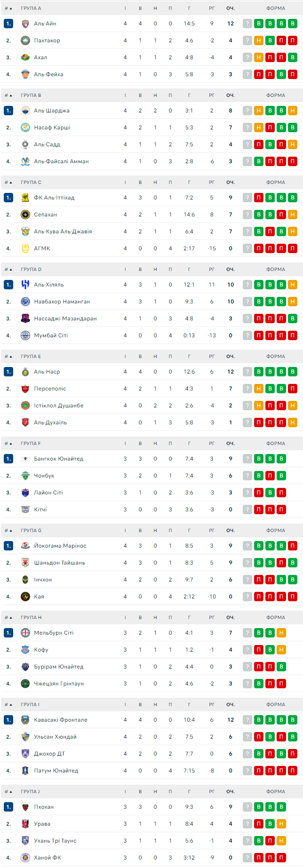Click the Шаньдон Тайшань team name
Screen dimensions: 303x868
(x=60, y=563)
